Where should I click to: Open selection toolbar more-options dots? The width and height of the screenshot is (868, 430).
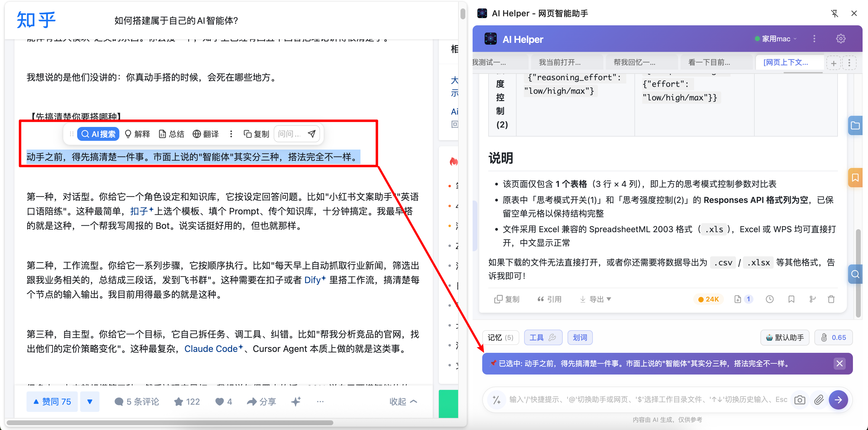coord(231,134)
